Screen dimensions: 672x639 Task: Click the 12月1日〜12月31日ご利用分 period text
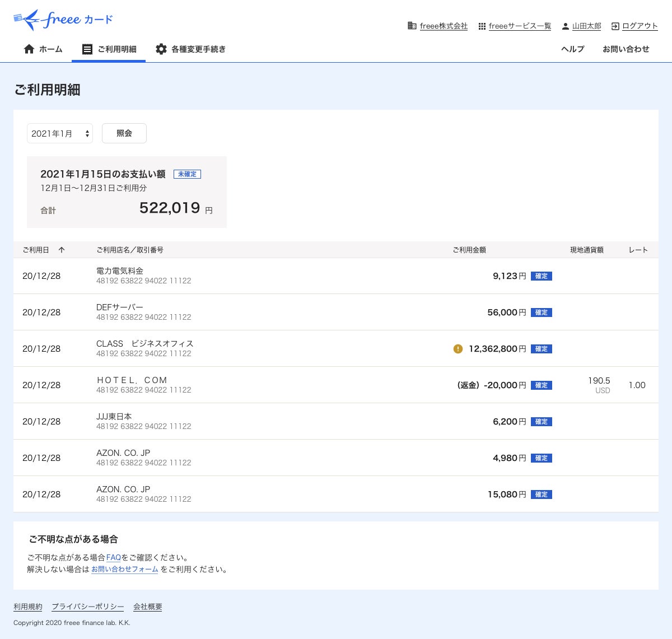tap(94, 188)
